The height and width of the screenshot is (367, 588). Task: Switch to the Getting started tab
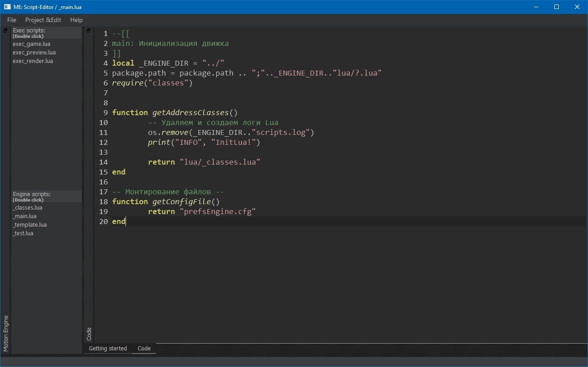108,349
